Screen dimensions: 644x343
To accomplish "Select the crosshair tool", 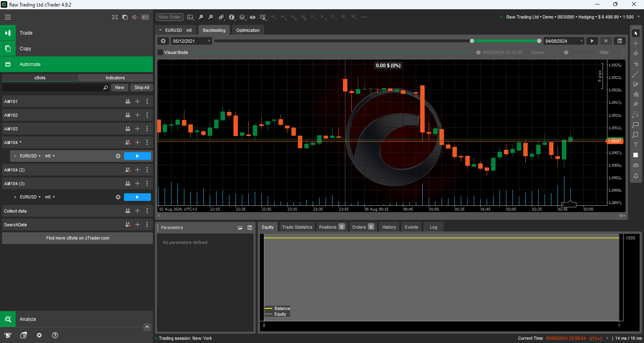I will point(636,43).
